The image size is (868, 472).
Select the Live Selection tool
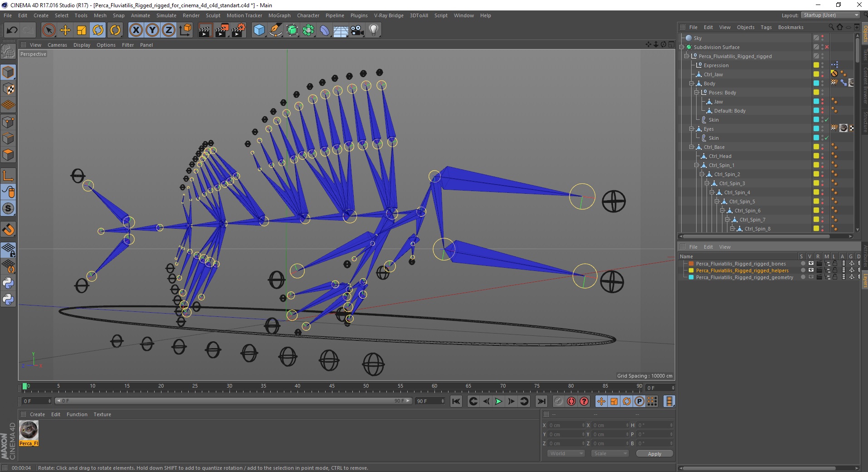49,30
